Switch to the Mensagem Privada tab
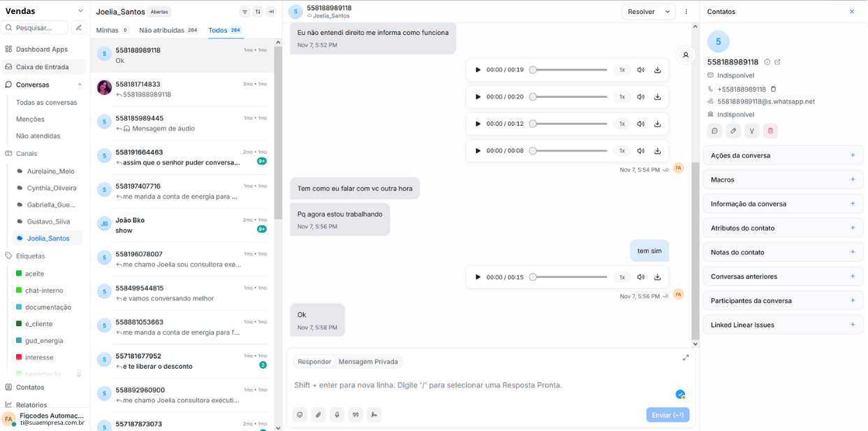Image resolution: width=868 pixels, height=431 pixels. pyautogui.click(x=369, y=362)
